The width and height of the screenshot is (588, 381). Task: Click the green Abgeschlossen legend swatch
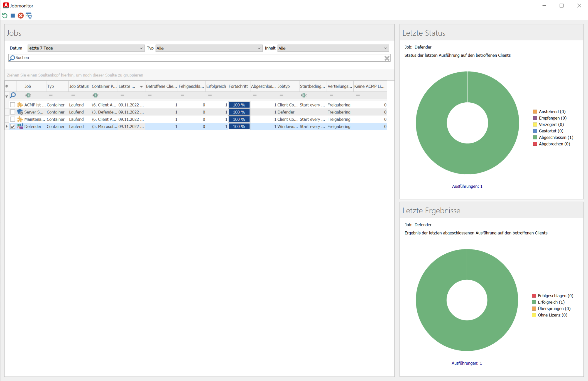(x=535, y=137)
